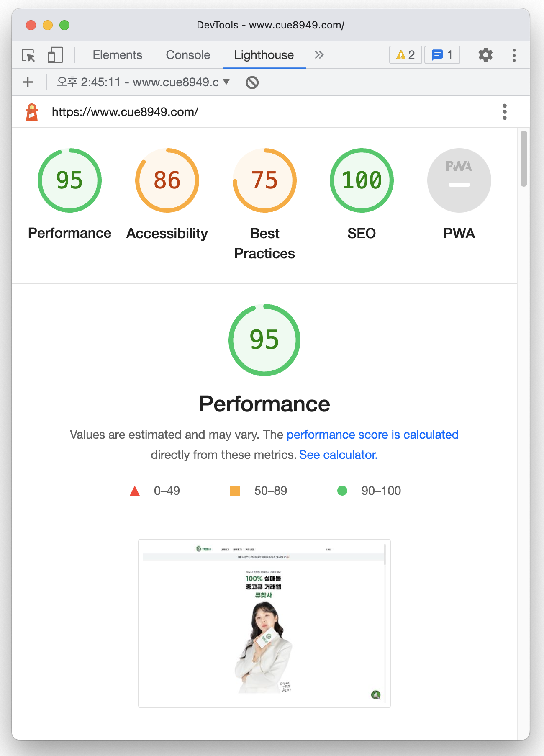This screenshot has width=544, height=756.
Task: Open the customize DevTools three-dot menu
Action: point(513,55)
